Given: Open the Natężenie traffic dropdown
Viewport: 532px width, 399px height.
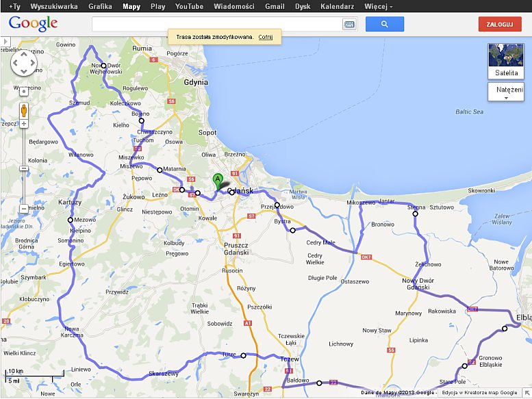Looking at the screenshot, I should pos(506,92).
